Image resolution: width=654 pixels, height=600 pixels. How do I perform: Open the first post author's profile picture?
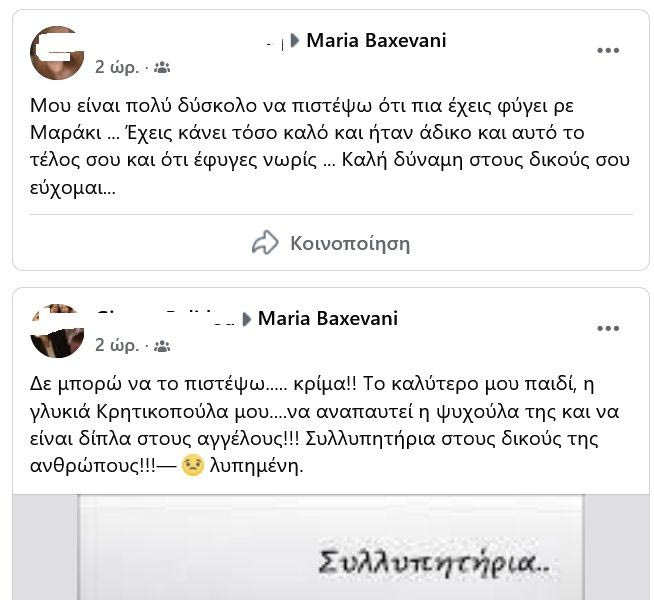pos(57,53)
